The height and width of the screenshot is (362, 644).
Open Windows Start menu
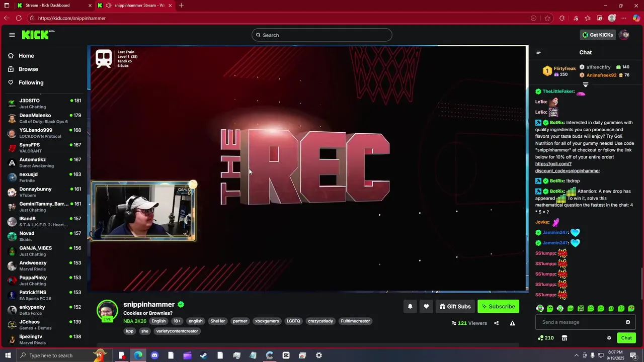pyautogui.click(x=7, y=355)
